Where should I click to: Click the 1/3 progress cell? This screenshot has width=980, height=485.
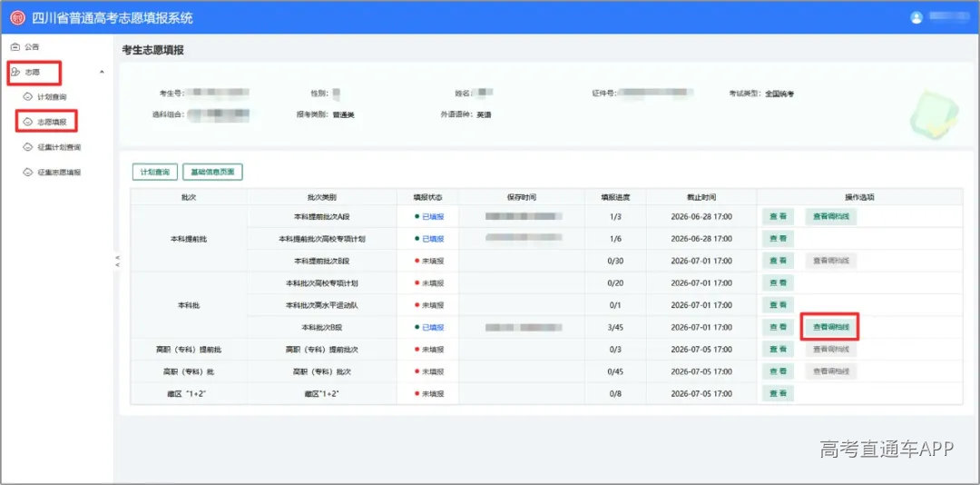[615, 217]
